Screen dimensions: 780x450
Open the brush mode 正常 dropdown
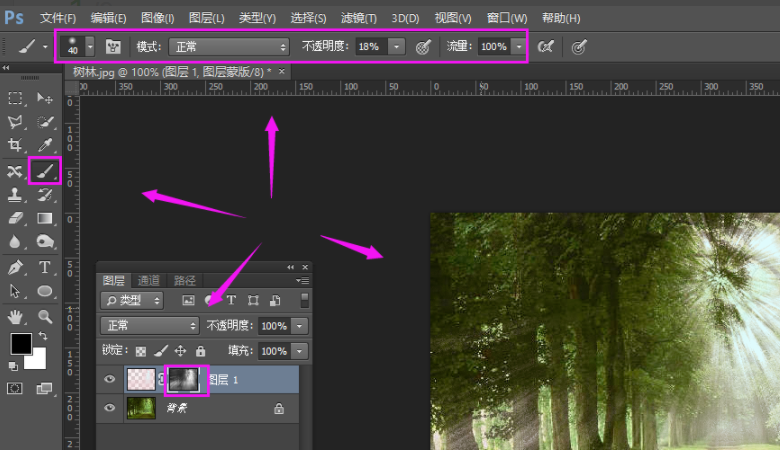pyautogui.click(x=228, y=46)
